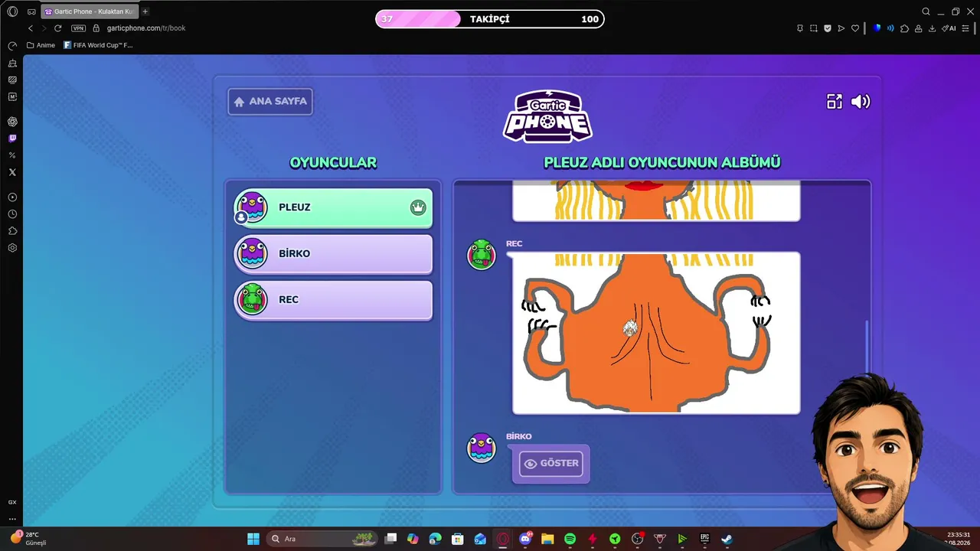The height and width of the screenshot is (551, 980).
Task: Open the Anime bookmarks folder
Action: [41, 45]
